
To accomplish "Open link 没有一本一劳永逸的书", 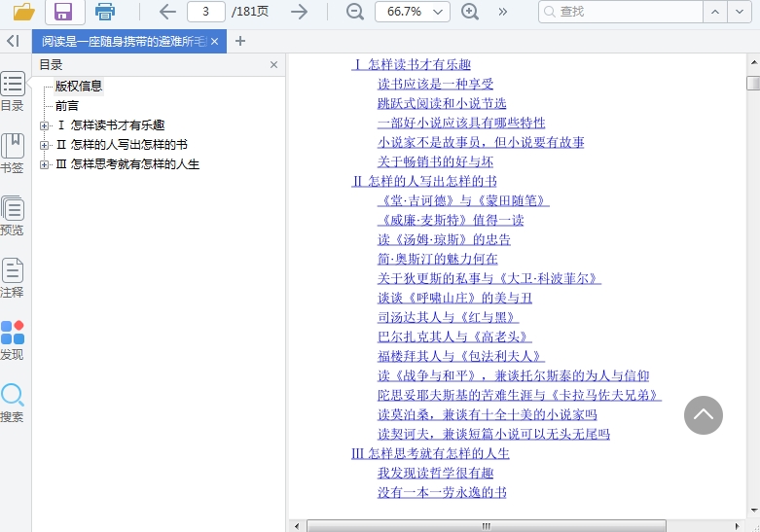I will tap(442, 492).
